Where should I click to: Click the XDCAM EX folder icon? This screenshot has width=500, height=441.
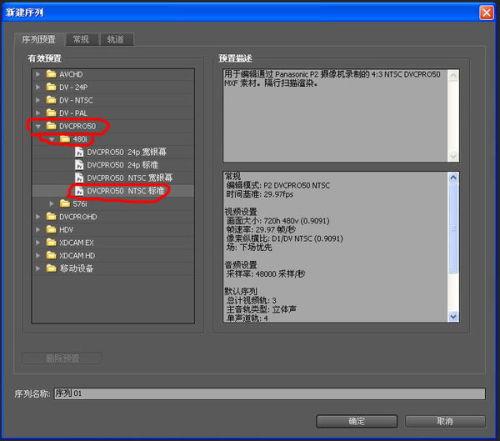tap(51, 242)
